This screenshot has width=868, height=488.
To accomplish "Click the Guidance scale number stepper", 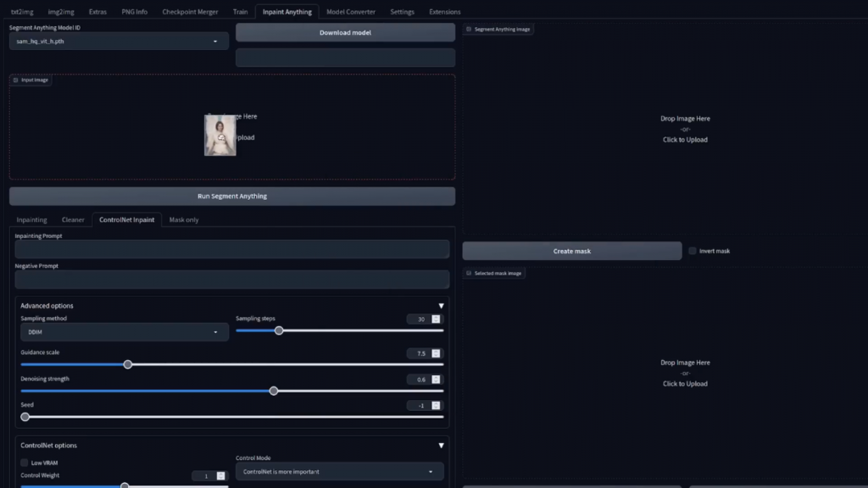I will click(437, 353).
